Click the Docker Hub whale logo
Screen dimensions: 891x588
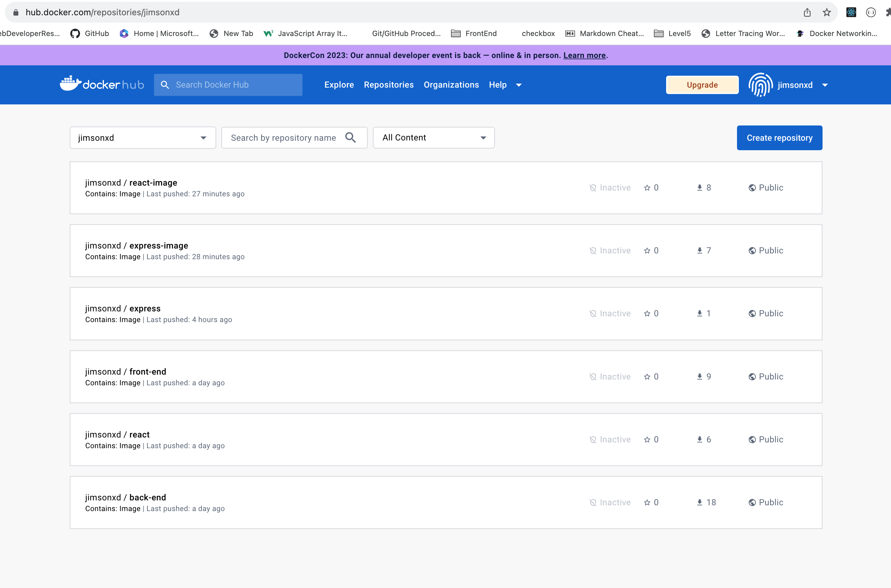pos(102,84)
